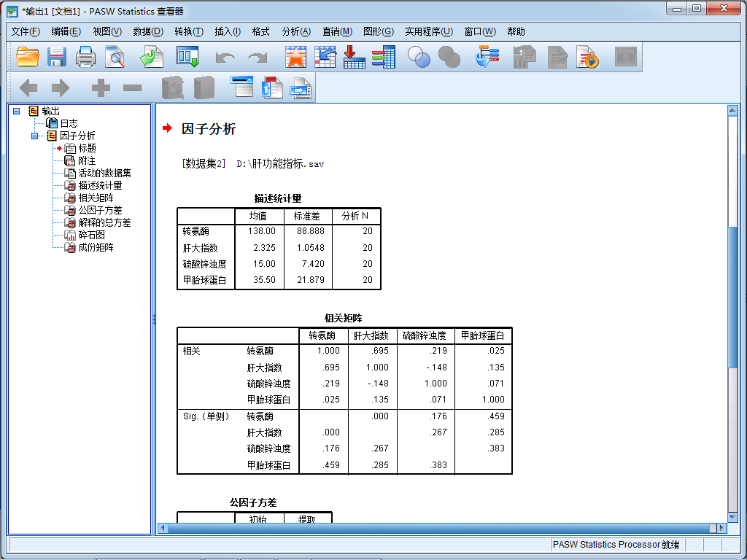
Task: Select 相关矩阵 in the outline tree
Action: 96,198
